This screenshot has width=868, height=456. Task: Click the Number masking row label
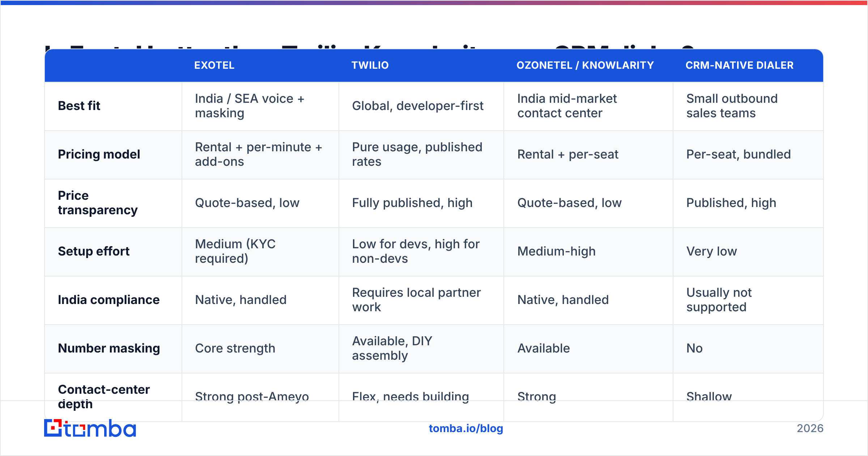tap(109, 348)
